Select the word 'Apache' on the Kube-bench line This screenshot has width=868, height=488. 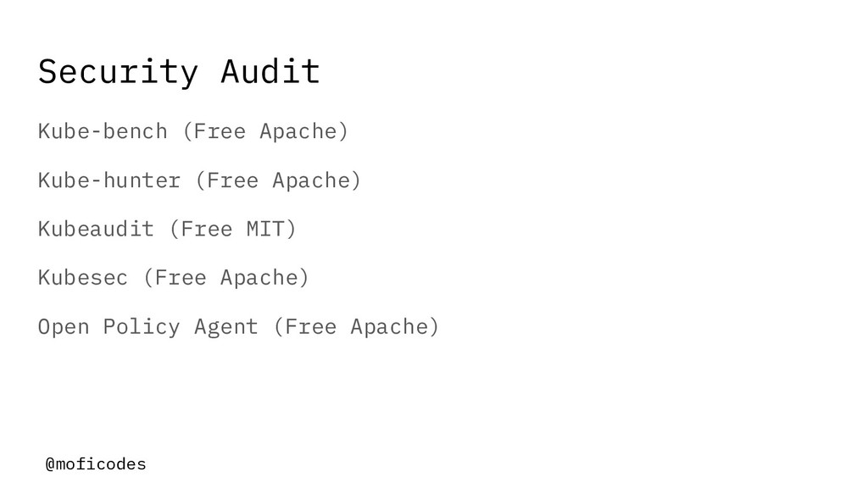click(x=298, y=131)
